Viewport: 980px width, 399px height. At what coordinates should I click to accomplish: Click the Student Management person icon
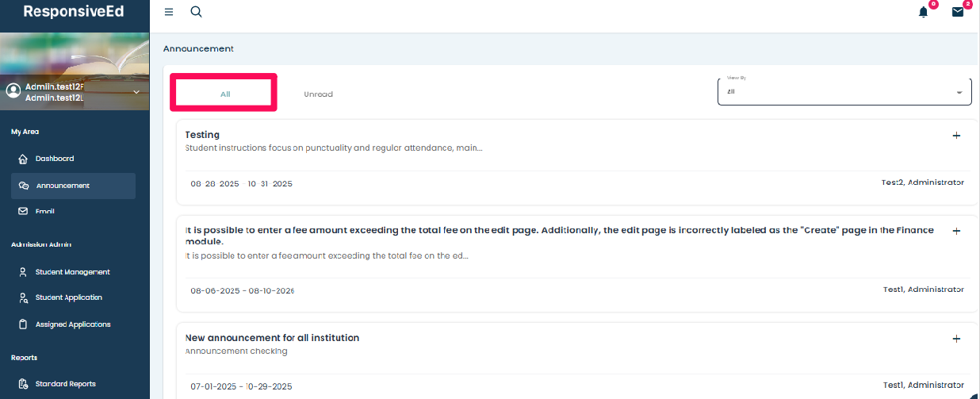coord(23,272)
